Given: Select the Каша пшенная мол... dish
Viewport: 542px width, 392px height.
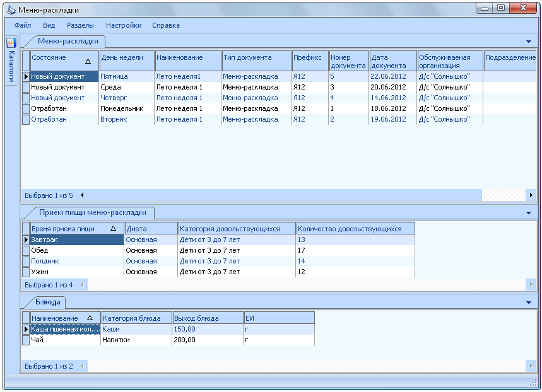Looking at the screenshot, I should 65,329.
